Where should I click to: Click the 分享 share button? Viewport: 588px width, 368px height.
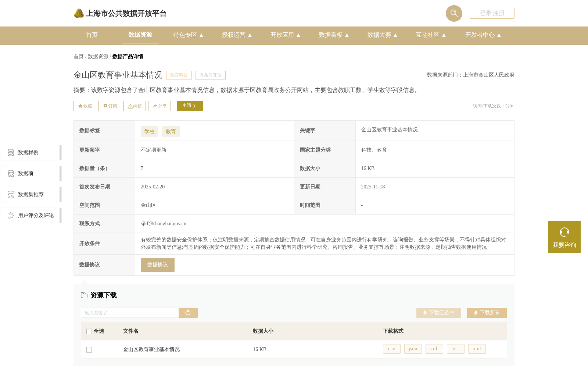159,106
